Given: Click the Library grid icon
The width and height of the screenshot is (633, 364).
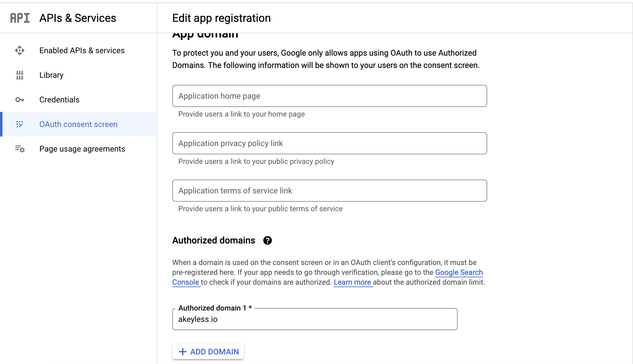Looking at the screenshot, I should (x=20, y=75).
